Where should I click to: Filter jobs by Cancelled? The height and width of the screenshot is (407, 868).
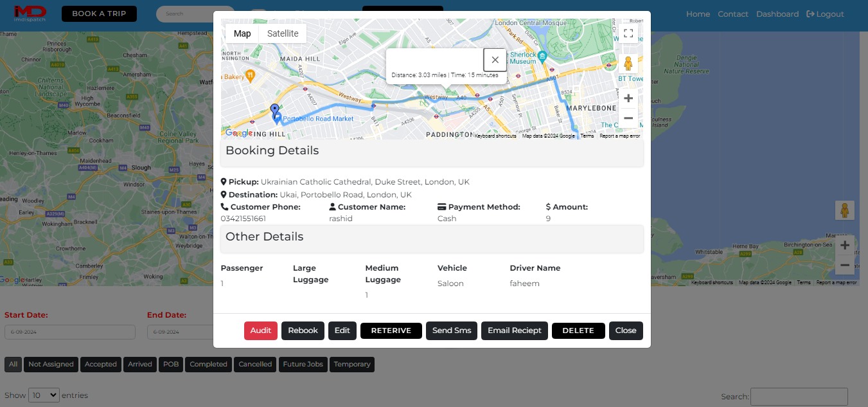coord(255,364)
